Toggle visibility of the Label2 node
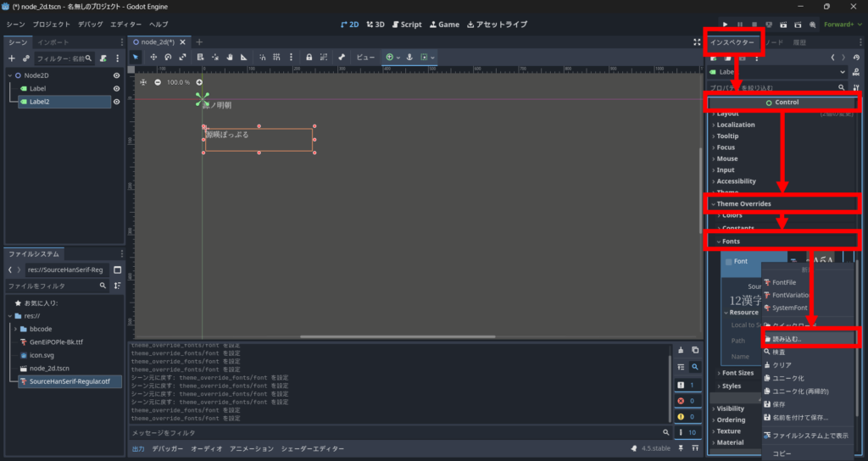Image resolution: width=868 pixels, height=461 pixels. point(117,102)
